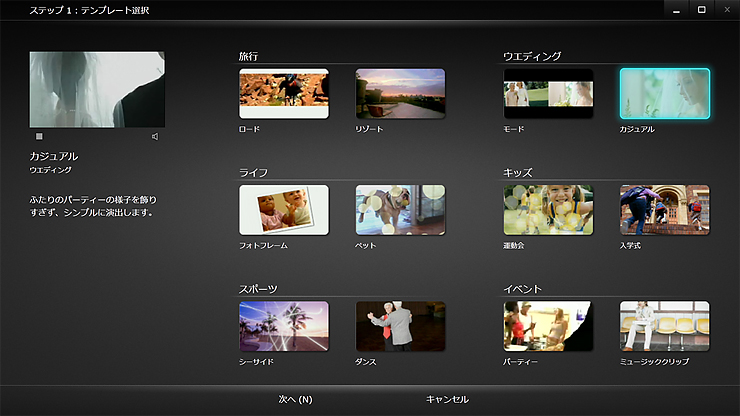
Task: Select the ロード travel template thumbnail
Action: point(284,94)
